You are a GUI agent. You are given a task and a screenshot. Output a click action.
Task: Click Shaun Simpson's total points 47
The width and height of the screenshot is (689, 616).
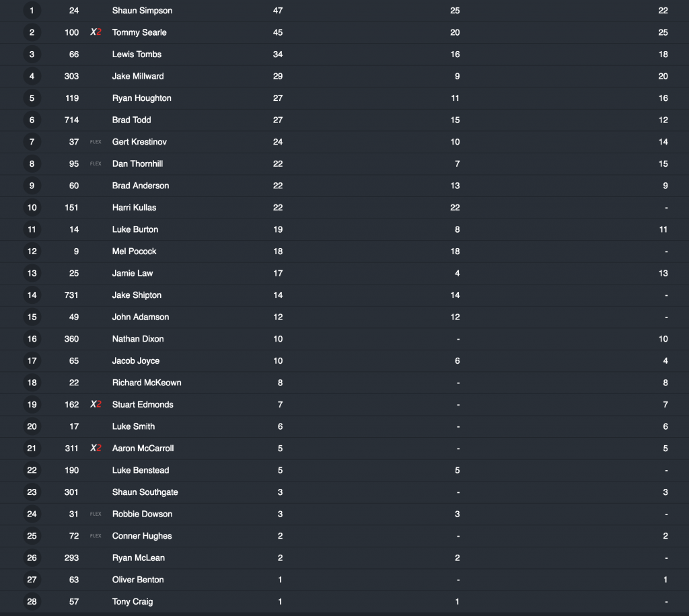click(278, 11)
